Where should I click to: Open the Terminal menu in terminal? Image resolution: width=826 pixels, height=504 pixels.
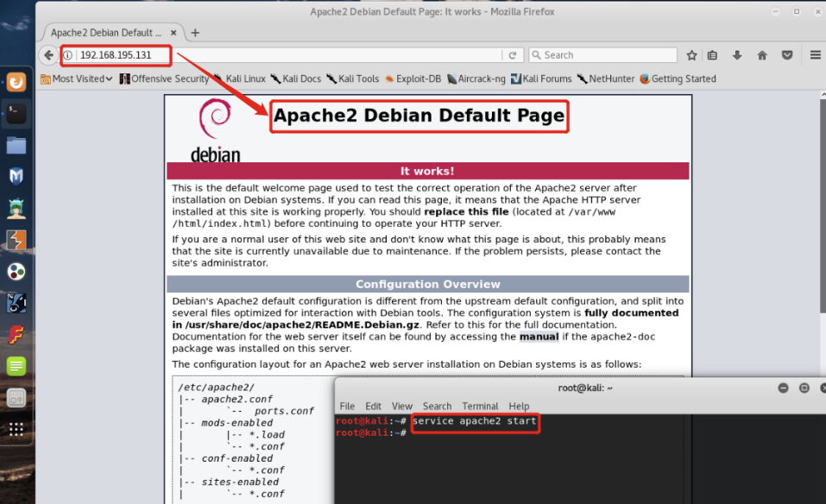(x=480, y=406)
